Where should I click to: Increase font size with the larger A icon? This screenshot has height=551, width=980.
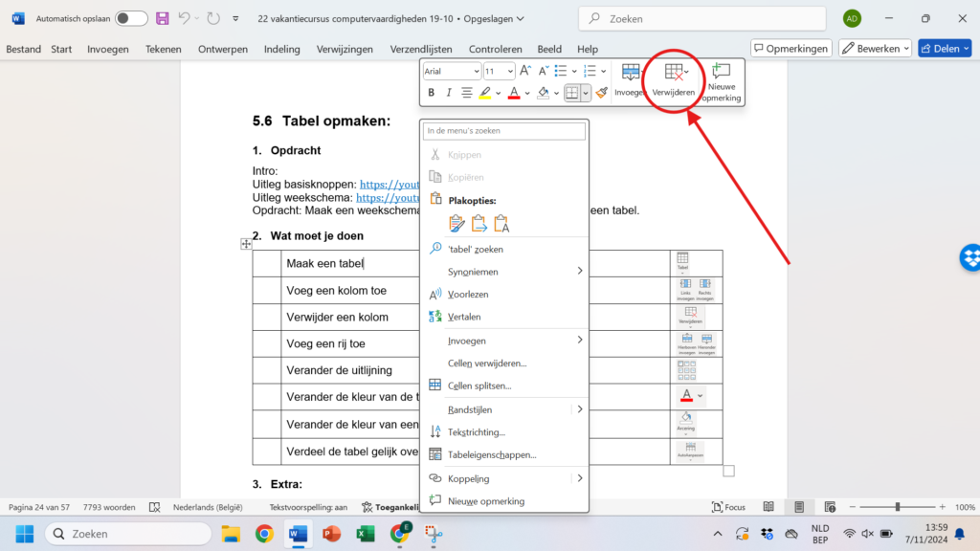pyautogui.click(x=527, y=71)
